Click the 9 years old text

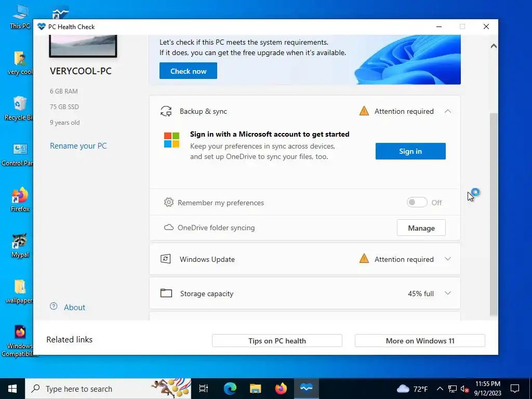pyautogui.click(x=64, y=123)
